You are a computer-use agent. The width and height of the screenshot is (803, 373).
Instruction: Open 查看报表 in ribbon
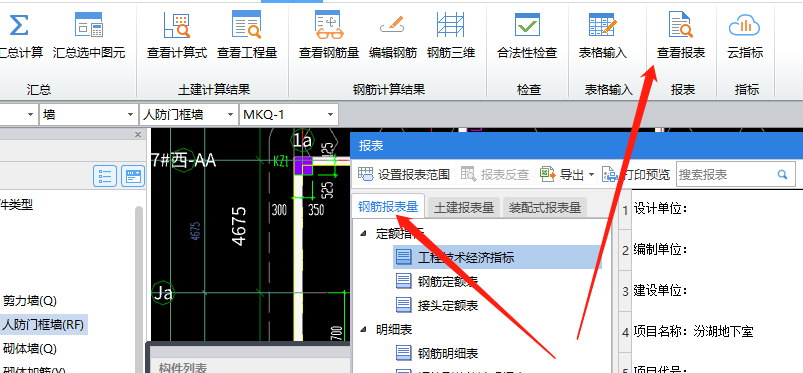point(681,35)
